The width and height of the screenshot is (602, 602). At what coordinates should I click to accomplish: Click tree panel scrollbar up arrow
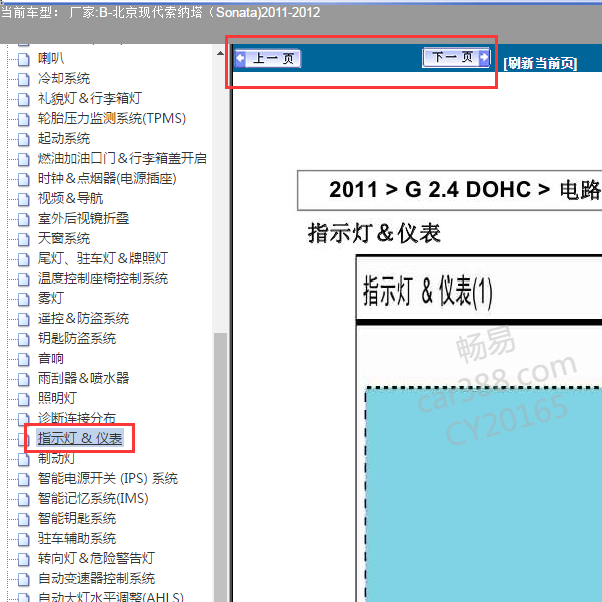pyautogui.click(x=220, y=53)
